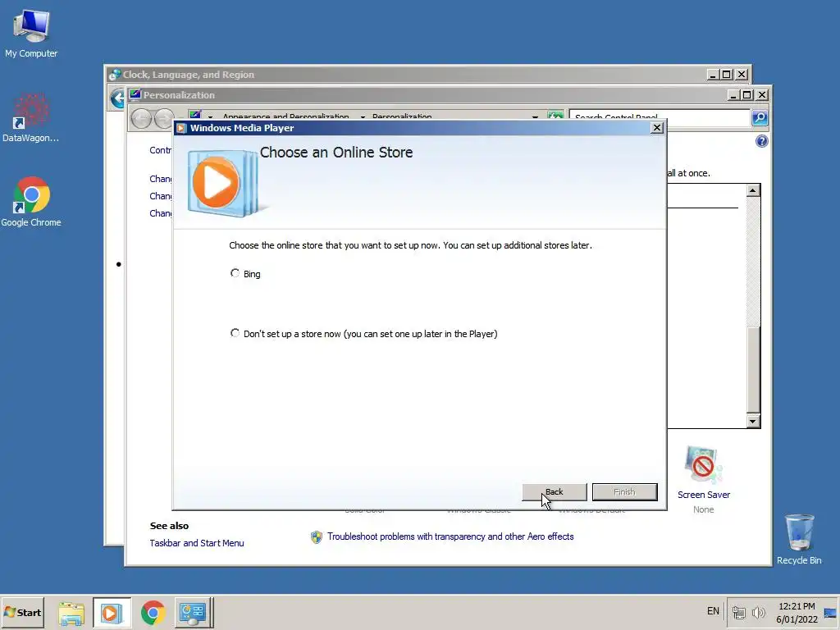Click the date 6/01/2022 in the tray
This screenshot has width=840, height=630.
point(797,619)
